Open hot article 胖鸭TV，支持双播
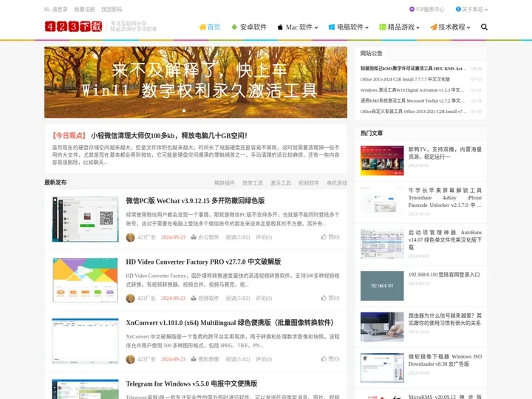 coord(445,153)
